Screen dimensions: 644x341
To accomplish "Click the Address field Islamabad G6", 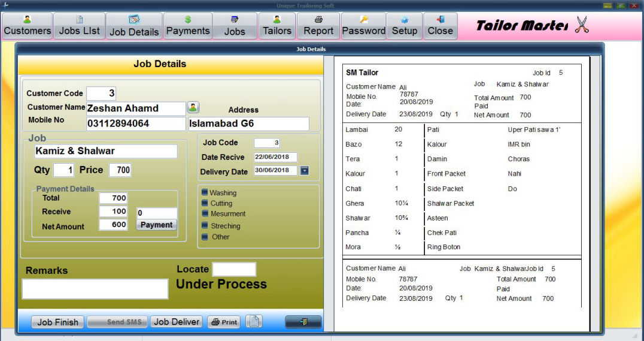I will pos(248,124).
